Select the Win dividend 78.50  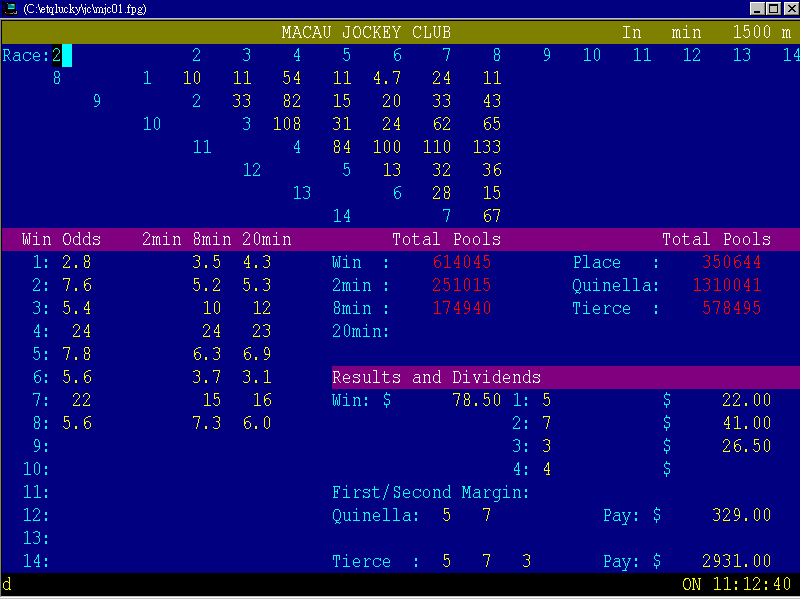coord(476,400)
